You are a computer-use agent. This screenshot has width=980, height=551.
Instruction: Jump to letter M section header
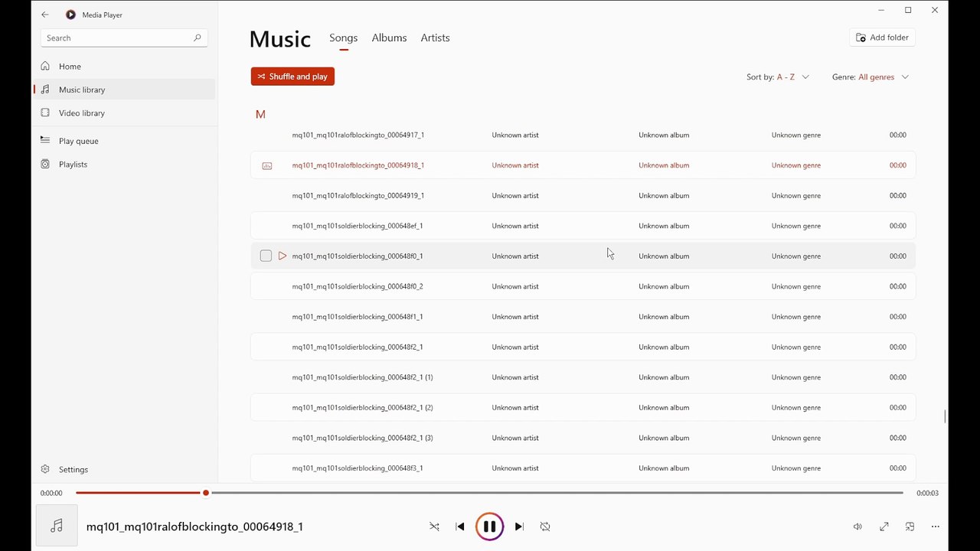pos(260,114)
